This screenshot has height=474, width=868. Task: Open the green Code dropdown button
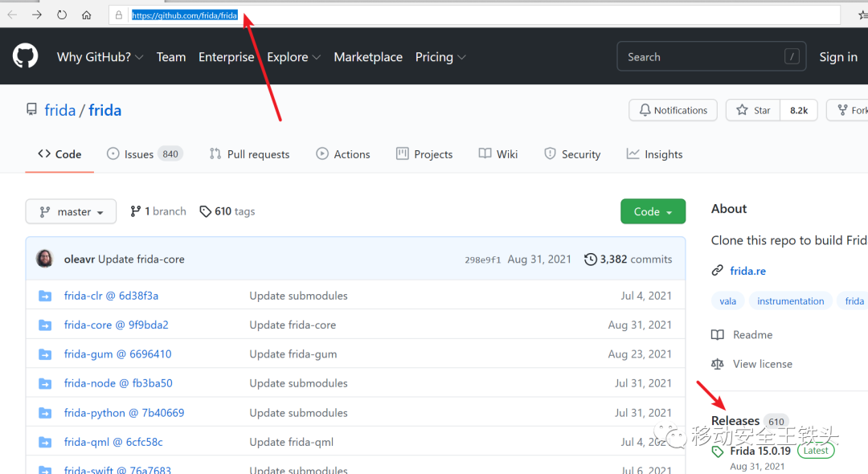coord(653,211)
